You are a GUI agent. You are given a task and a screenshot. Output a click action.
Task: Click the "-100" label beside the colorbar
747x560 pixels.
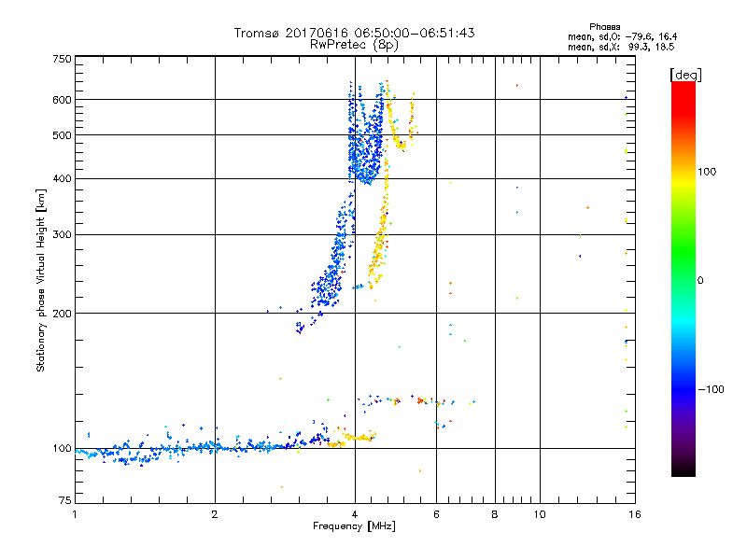[x=711, y=389]
